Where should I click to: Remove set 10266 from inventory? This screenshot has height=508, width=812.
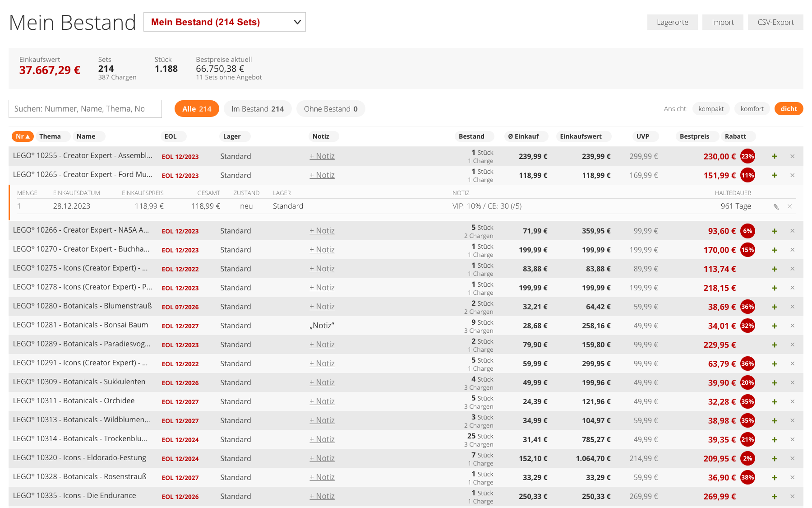coord(793,231)
